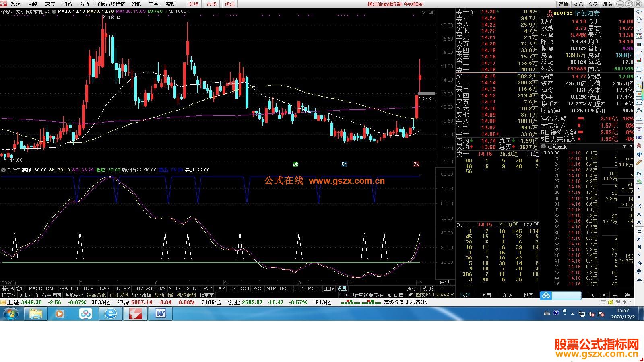
Task: Click the up arrow icon in right toolbar
Action: 639,20
